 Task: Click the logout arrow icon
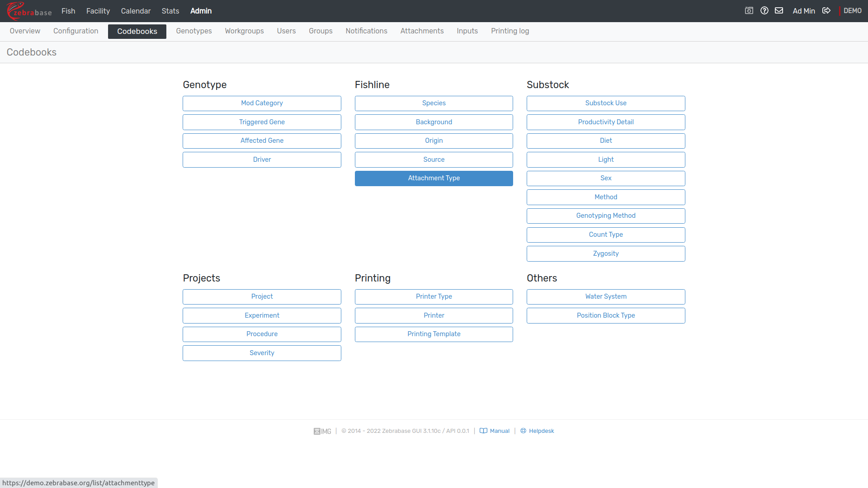point(826,11)
